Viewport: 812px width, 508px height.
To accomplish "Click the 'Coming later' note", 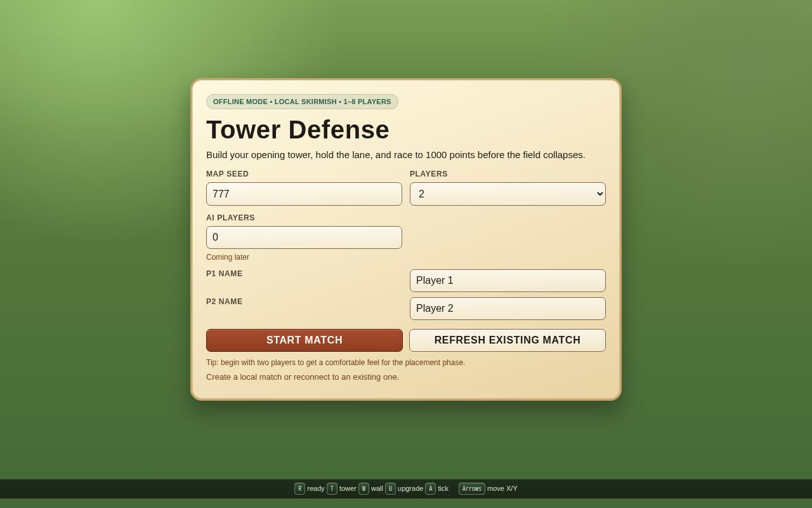I will pos(228,257).
